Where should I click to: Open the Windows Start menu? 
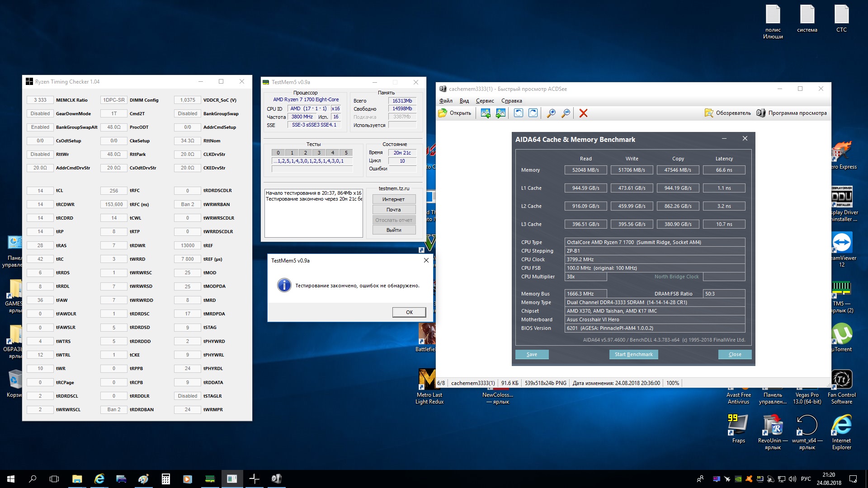pos(11,479)
